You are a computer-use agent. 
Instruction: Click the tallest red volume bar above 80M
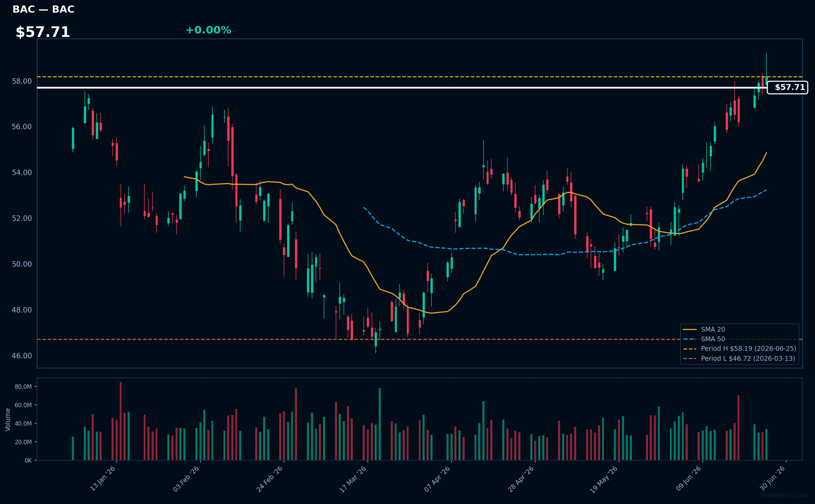[120, 421]
